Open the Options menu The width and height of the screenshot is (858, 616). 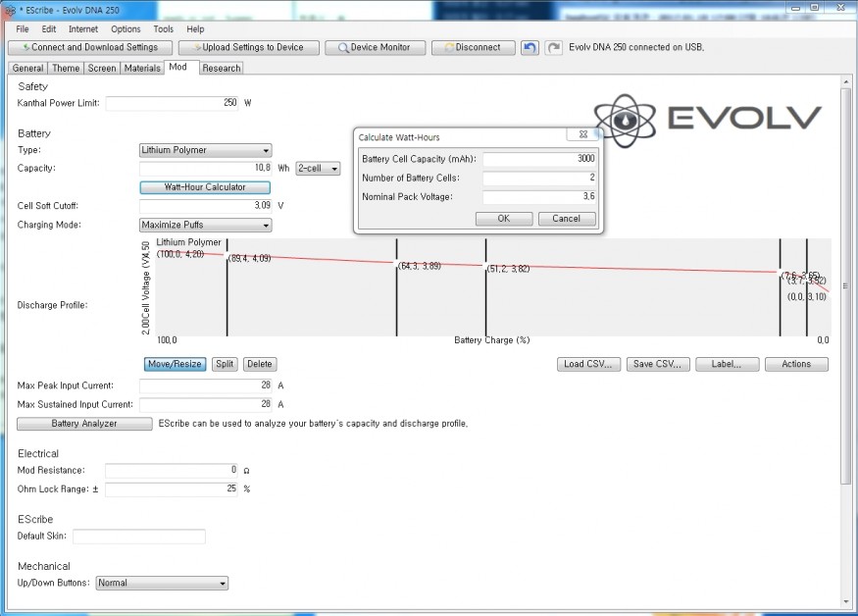(x=126, y=29)
